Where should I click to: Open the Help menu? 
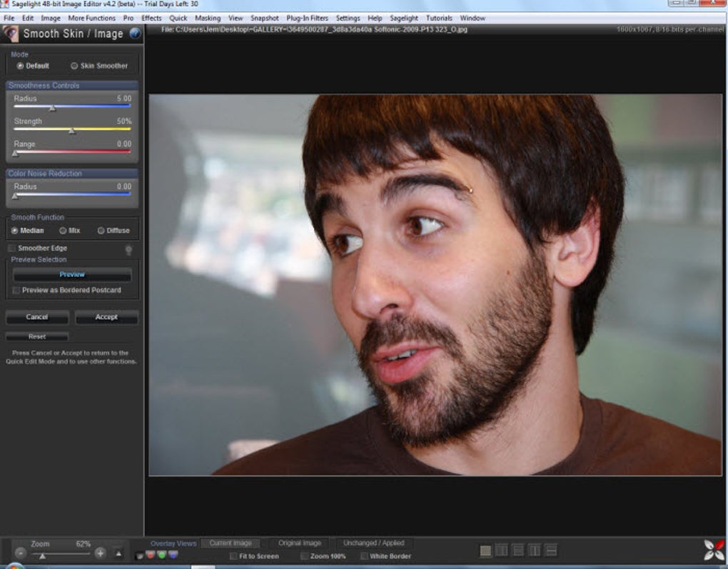375,18
